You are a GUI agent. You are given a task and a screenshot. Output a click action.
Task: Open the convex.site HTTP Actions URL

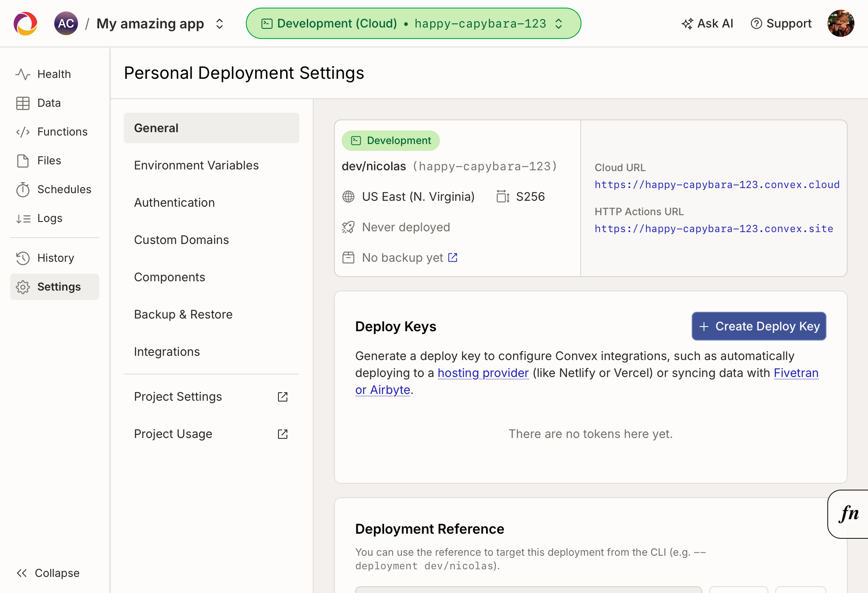click(714, 229)
